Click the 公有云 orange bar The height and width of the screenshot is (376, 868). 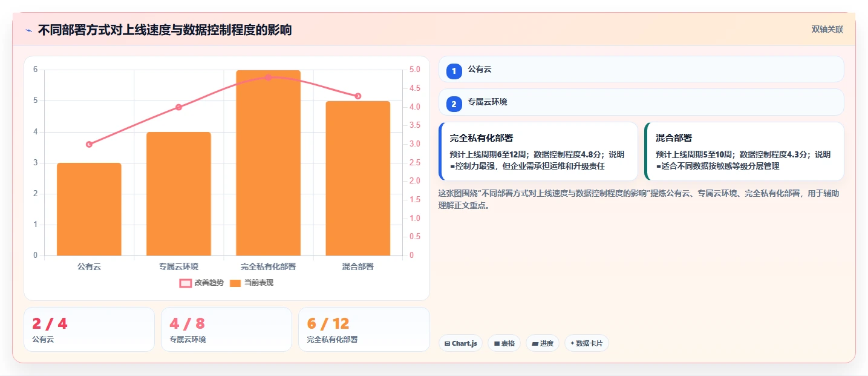(89, 209)
